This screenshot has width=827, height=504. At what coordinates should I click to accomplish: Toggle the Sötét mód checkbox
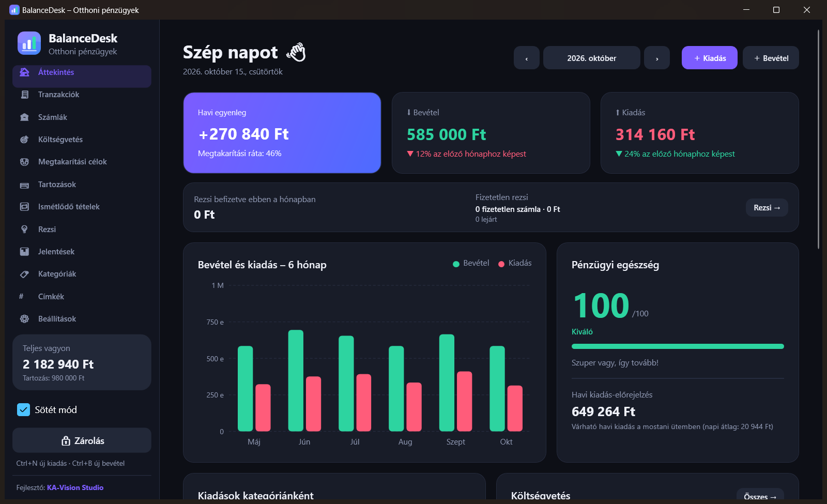click(x=24, y=410)
